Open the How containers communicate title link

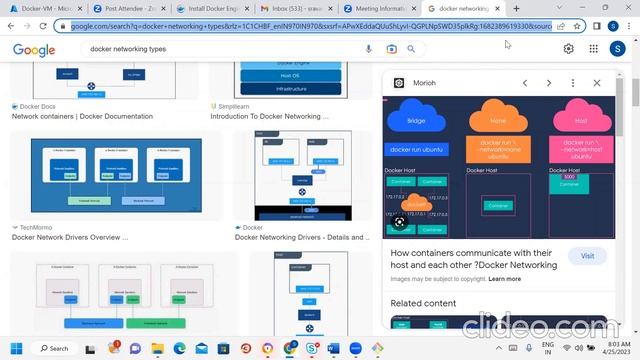click(x=473, y=259)
